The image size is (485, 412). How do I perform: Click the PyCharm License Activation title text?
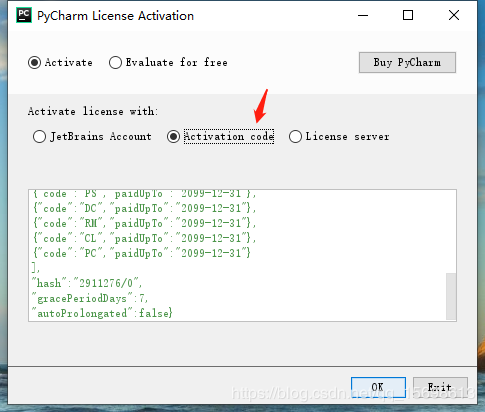(115, 16)
